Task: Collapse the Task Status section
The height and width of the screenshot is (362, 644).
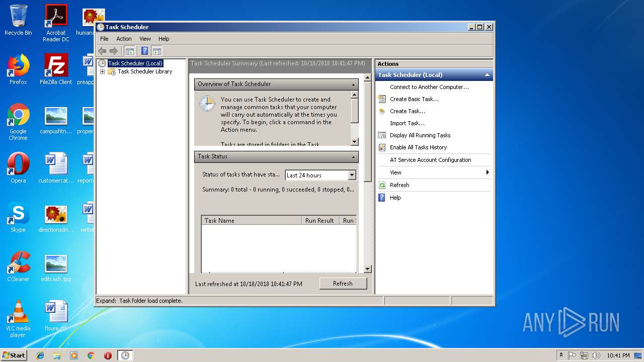Action: coord(354,157)
